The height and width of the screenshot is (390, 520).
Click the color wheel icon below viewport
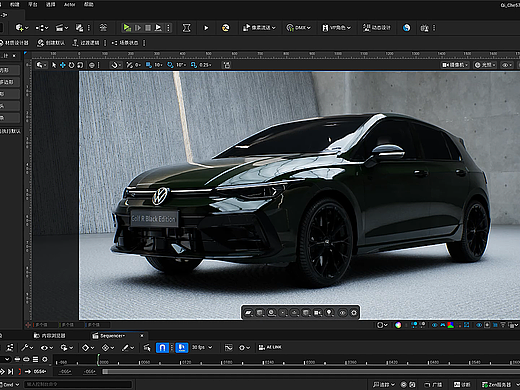[x=398, y=325]
